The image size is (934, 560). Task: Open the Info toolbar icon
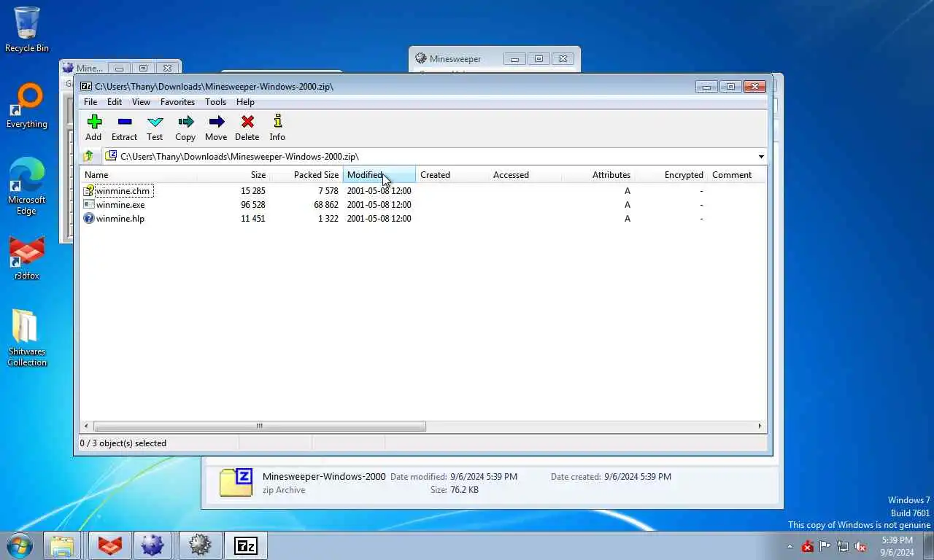(277, 122)
